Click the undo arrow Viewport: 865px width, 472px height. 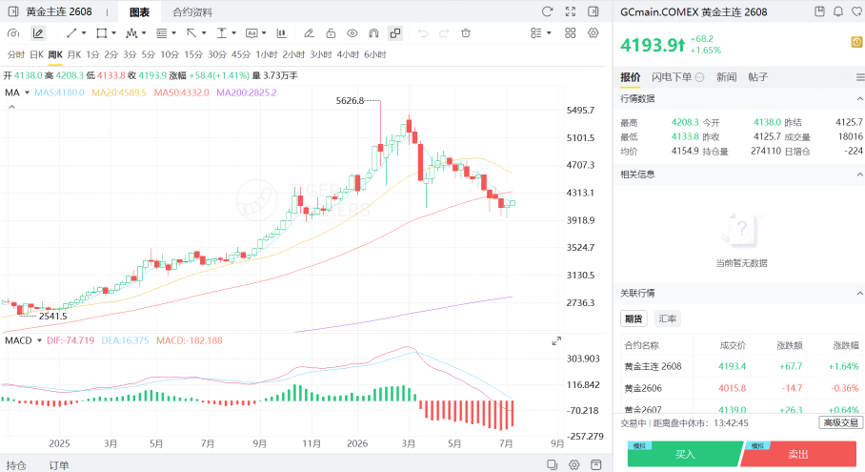[423, 34]
